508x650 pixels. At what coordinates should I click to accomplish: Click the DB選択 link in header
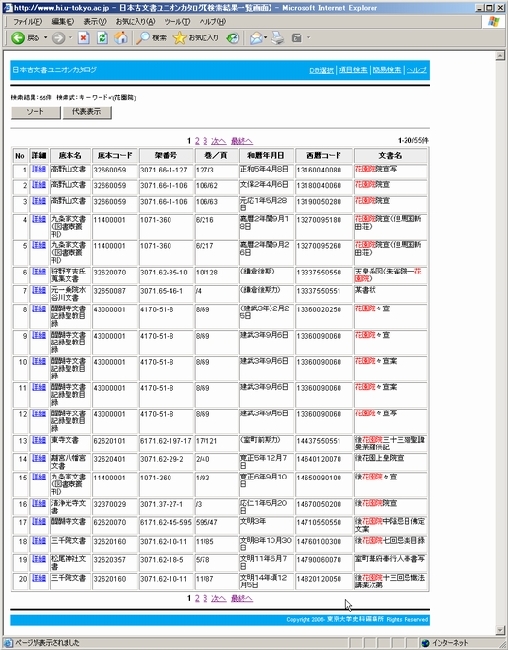(321, 70)
